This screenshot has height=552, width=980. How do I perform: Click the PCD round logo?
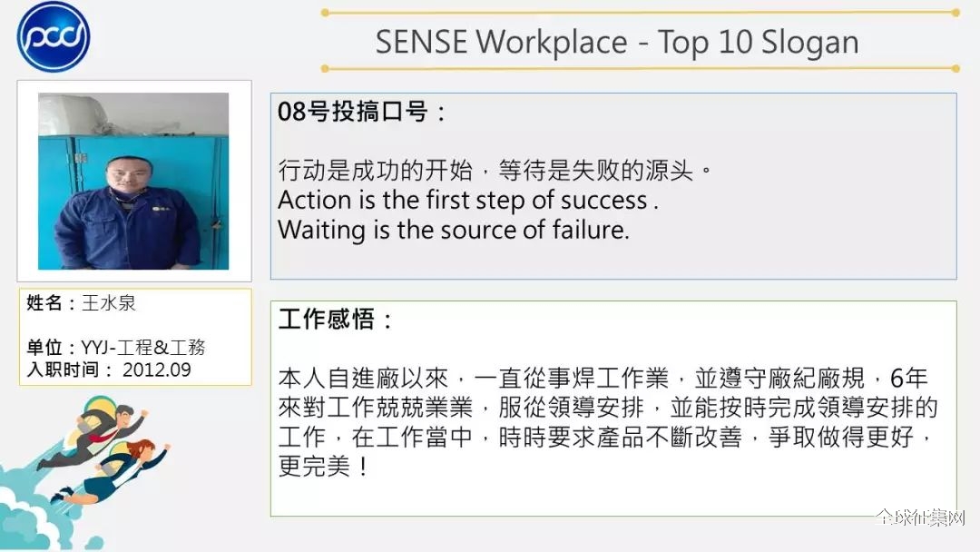54,36
